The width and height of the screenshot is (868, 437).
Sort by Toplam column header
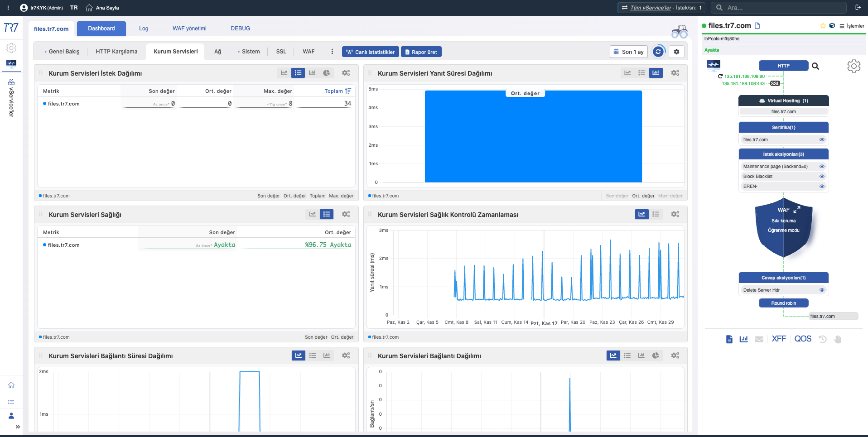pos(338,91)
